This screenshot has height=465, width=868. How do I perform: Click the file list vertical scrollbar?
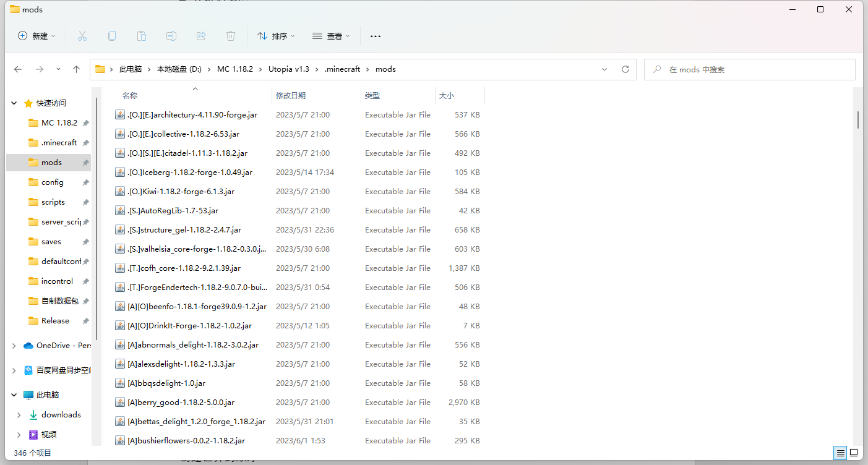coord(858,119)
